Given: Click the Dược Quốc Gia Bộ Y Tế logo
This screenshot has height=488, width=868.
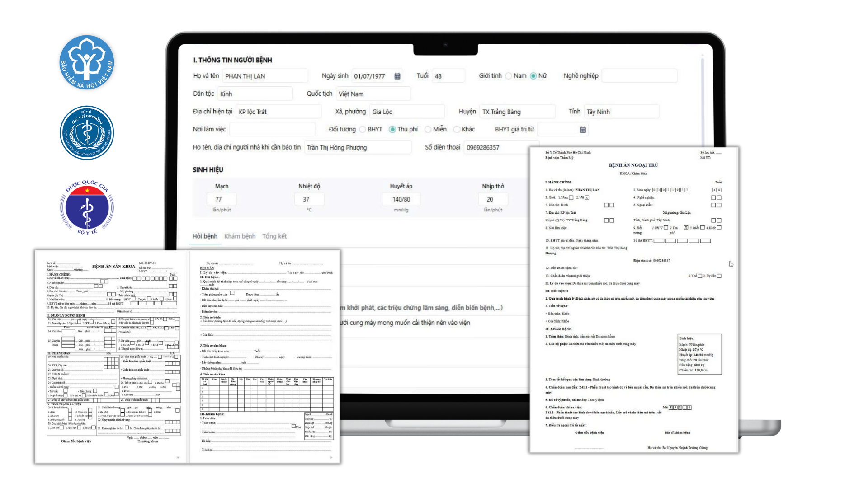Looking at the screenshot, I should point(87,208).
